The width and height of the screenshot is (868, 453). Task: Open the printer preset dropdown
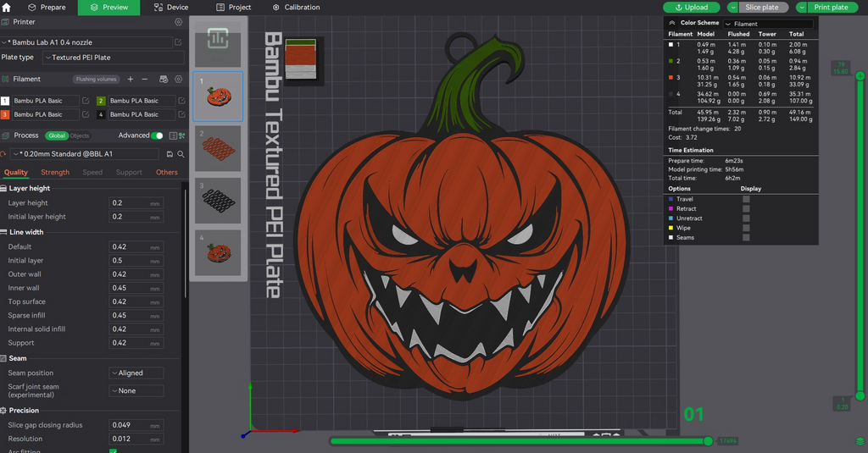(87, 42)
